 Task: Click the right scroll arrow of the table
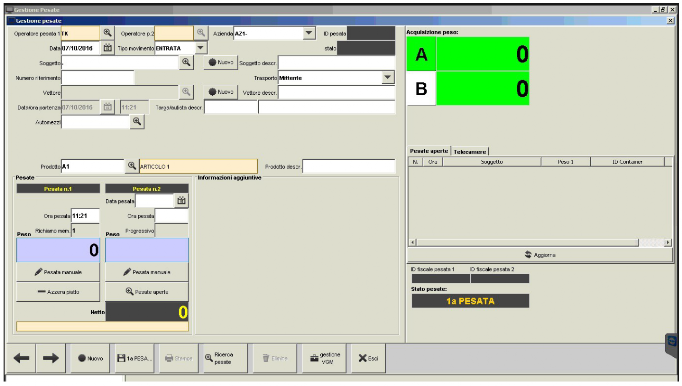[668, 242]
